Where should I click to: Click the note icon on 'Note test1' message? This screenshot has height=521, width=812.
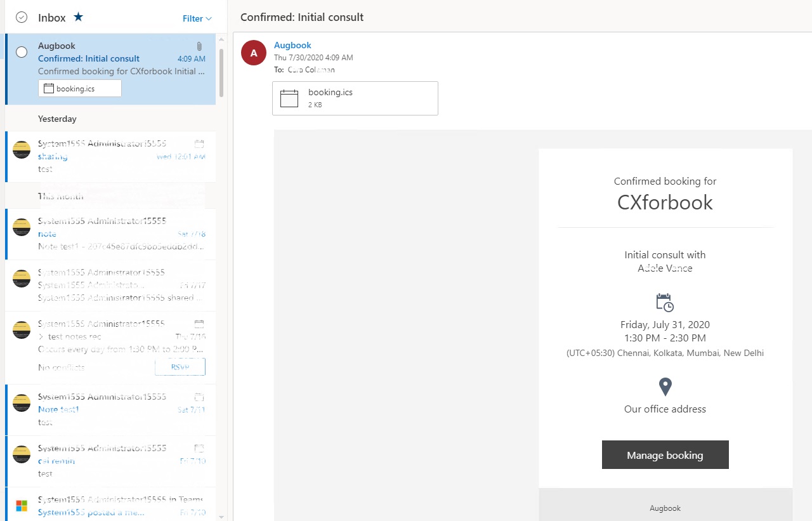[x=199, y=397]
